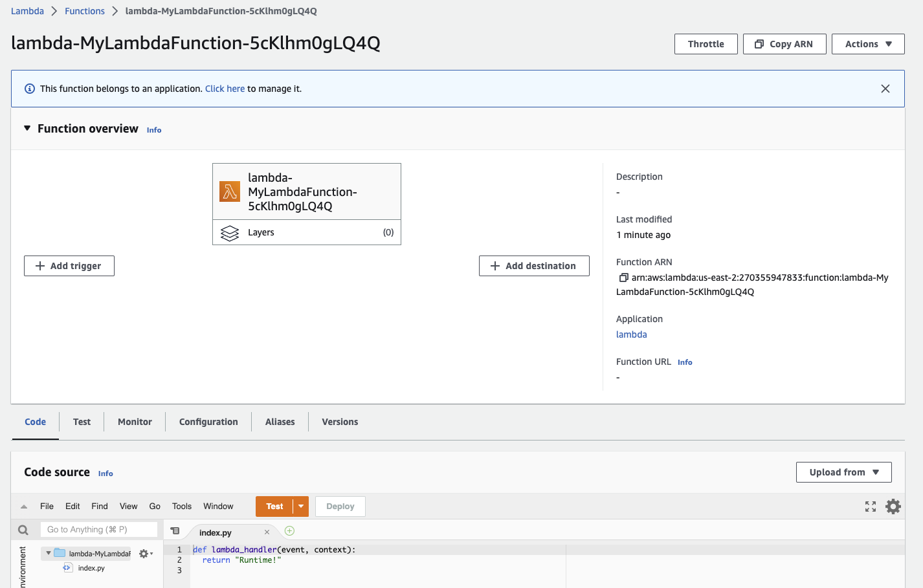
Task: Open Info link next to Function overview
Action: (x=154, y=130)
